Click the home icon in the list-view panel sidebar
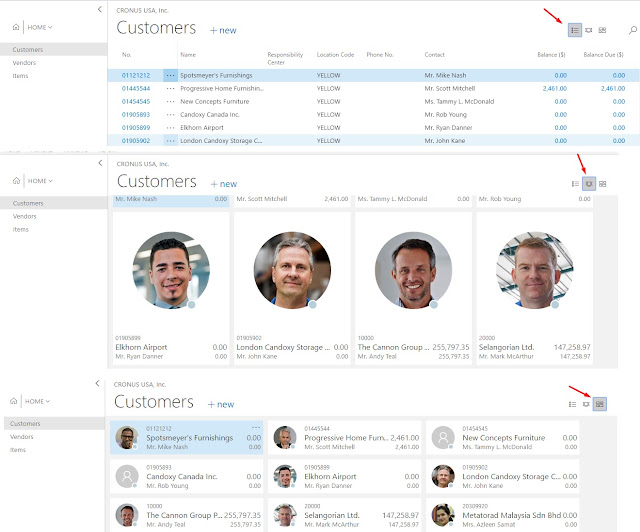The image size is (640, 532). (x=16, y=27)
